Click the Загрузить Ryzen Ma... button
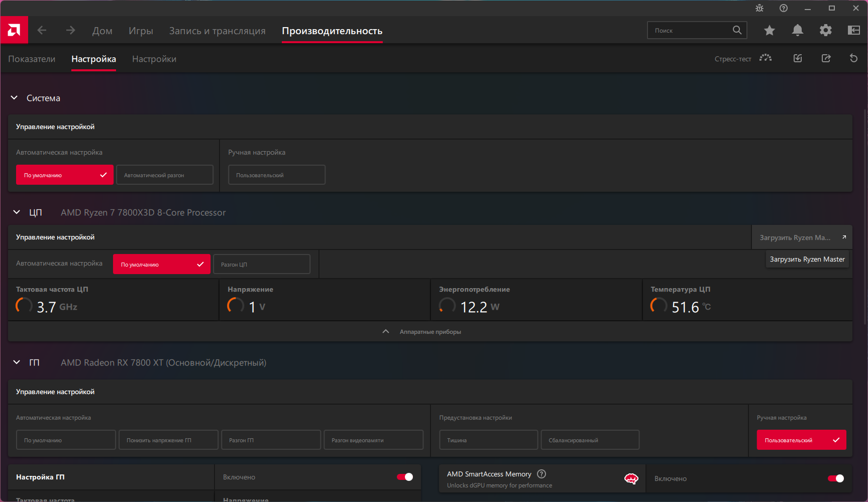This screenshot has width=868, height=502. (802, 237)
